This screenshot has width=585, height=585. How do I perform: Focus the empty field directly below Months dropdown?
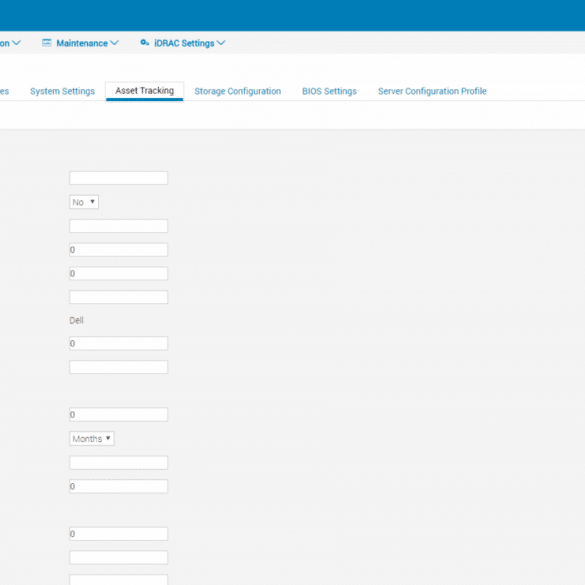click(x=119, y=463)
